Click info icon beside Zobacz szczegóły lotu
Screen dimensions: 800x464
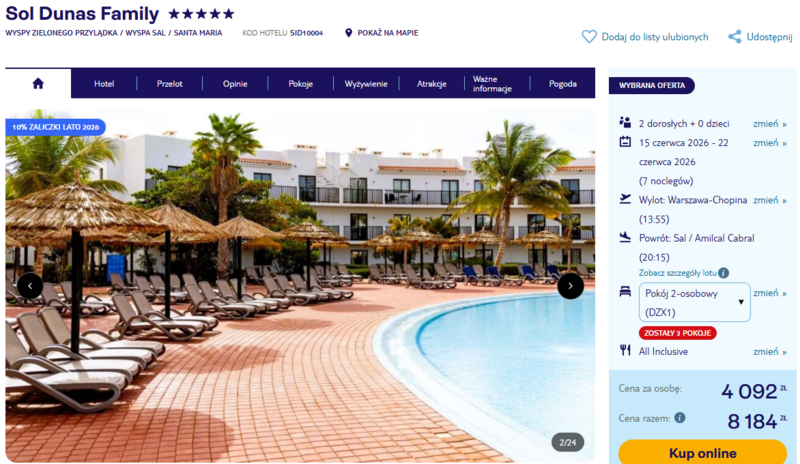(x=723, y=273)
